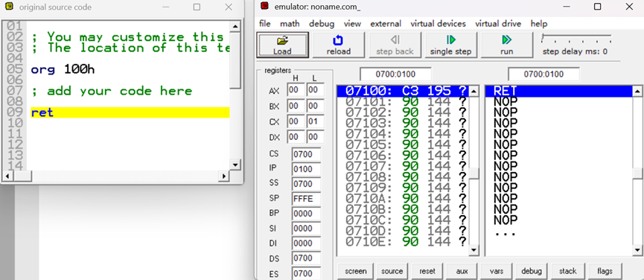Select memory row 07105
The height and width of the screenshot is (280, 644).
403,144
